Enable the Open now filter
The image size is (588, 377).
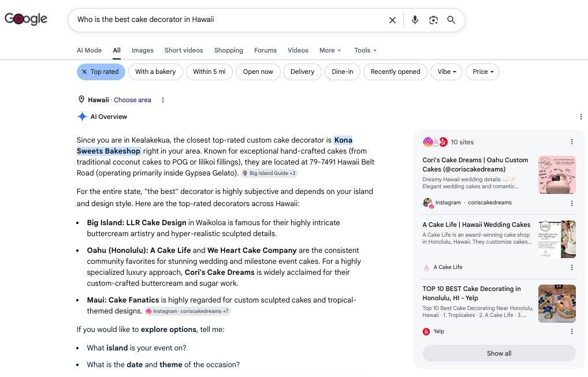(258, 72)
